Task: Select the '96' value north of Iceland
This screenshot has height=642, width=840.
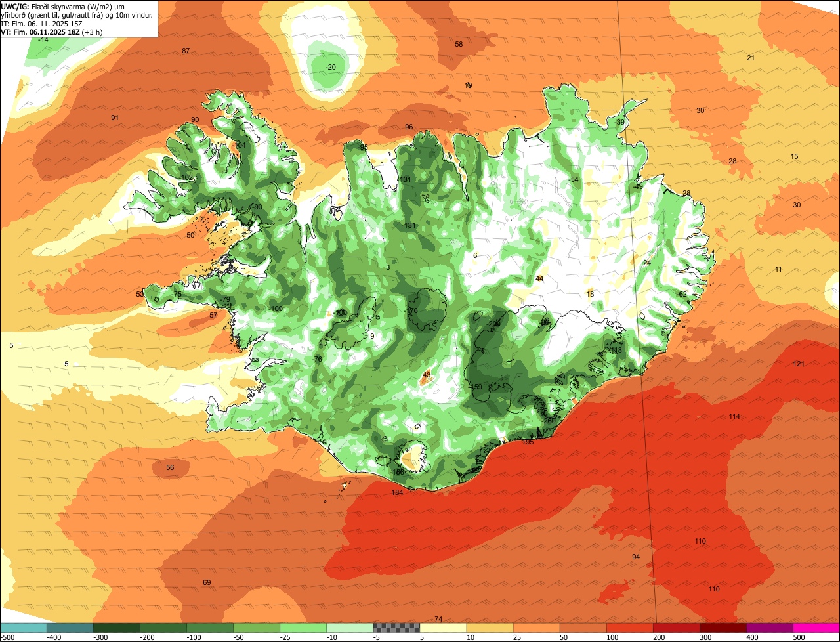Action: [409, 127]
